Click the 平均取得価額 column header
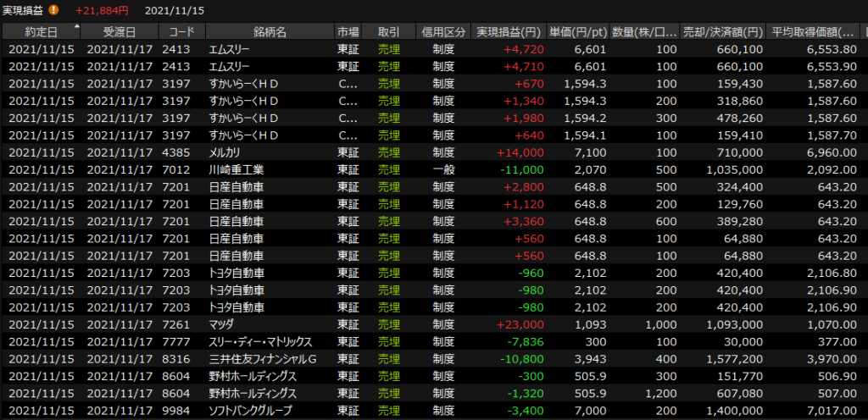 click(x=814, y=32)
